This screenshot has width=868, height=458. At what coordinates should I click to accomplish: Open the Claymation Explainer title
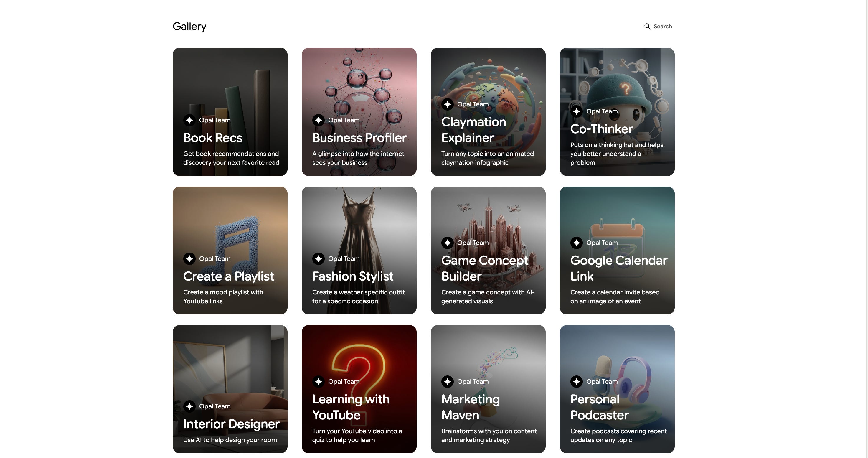pyautogui.click(x=473, y=130)
